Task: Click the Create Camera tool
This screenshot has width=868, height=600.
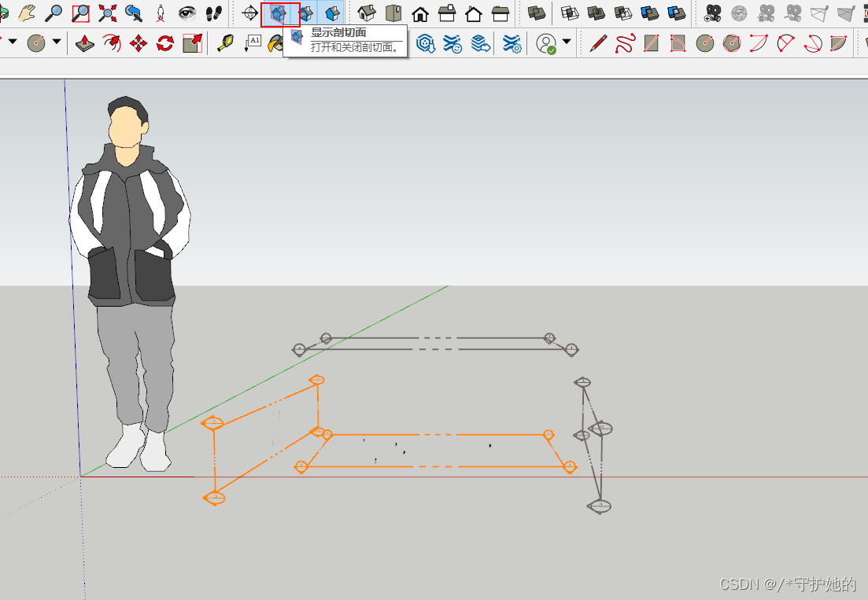Action: click(x=712, y=13)
